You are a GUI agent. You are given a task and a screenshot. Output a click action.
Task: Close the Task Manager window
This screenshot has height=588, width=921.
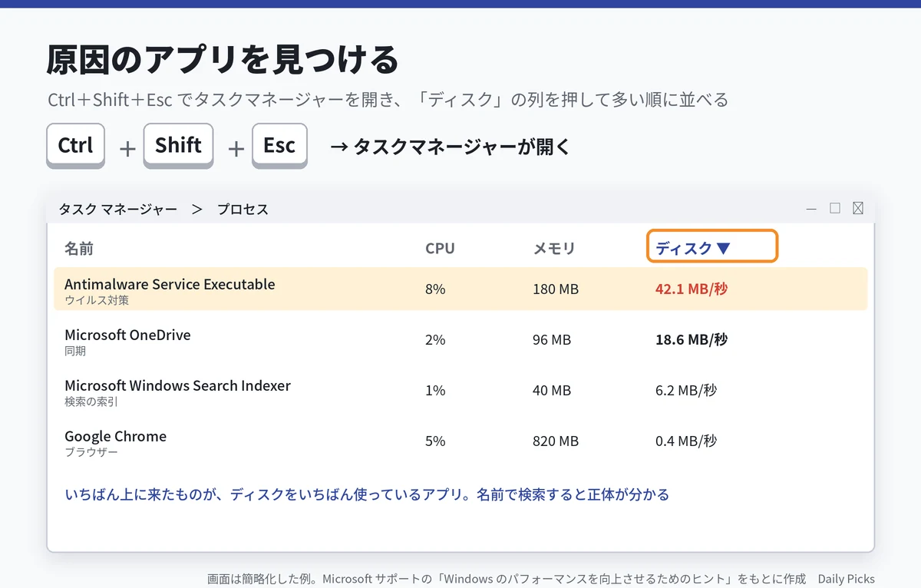858,208
